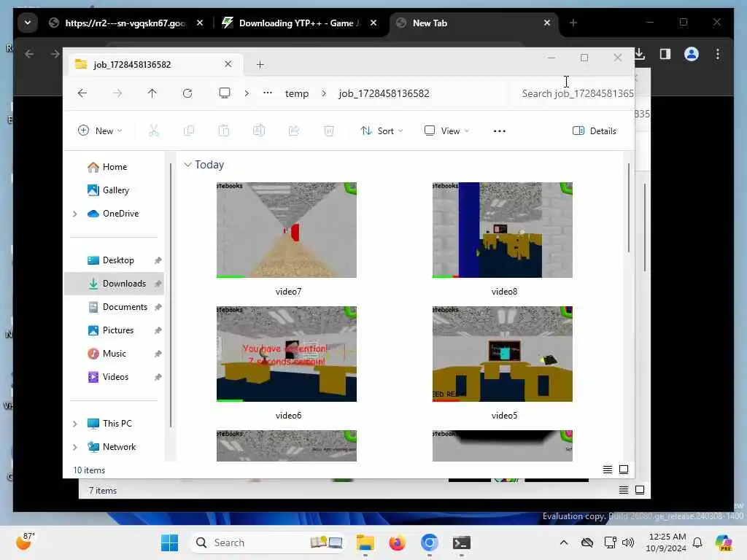Expand the This PC tree node

point(75,424)
